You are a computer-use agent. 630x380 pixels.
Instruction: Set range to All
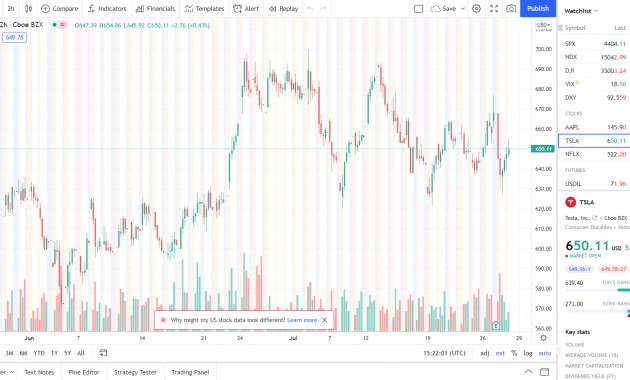[x=81, y=353]
